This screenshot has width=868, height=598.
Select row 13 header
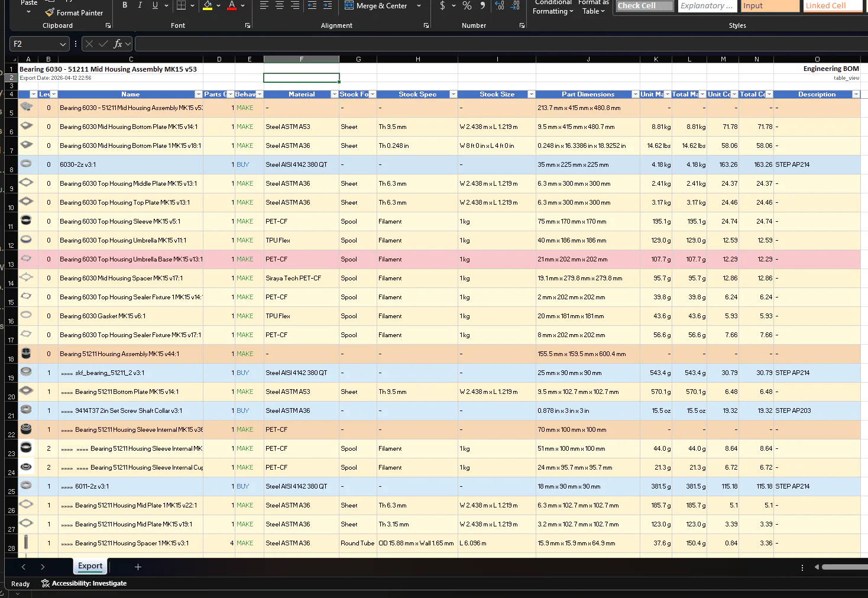[11, 259]
